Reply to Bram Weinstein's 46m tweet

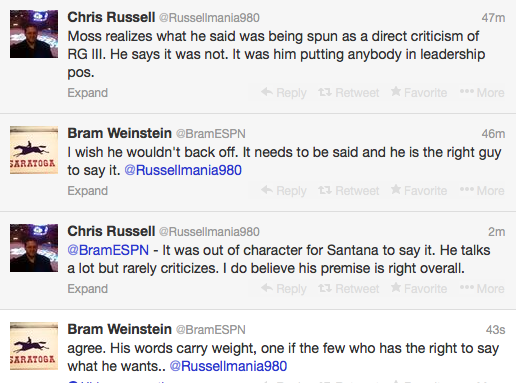pyautogui.click(x=284, y=190)
